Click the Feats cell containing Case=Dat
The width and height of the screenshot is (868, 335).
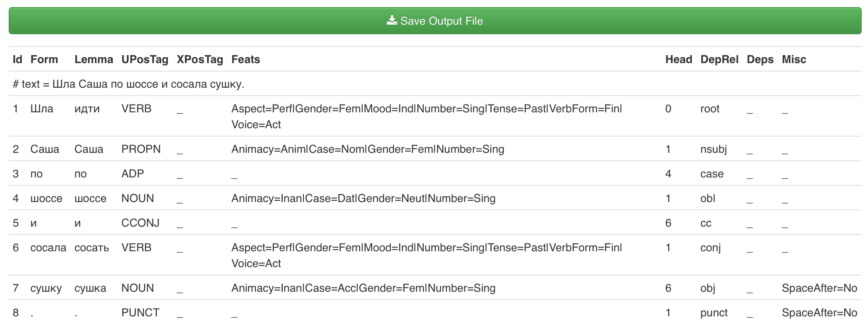(363, 198)
